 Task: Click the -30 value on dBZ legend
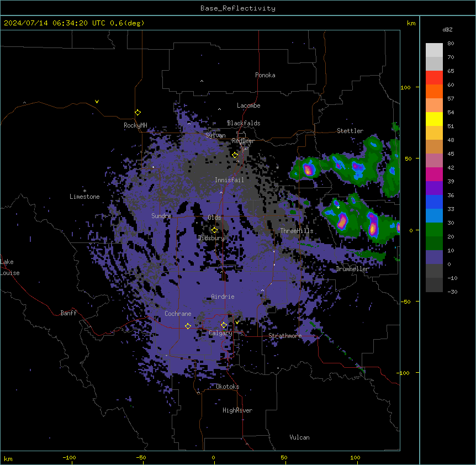point(452,292)
